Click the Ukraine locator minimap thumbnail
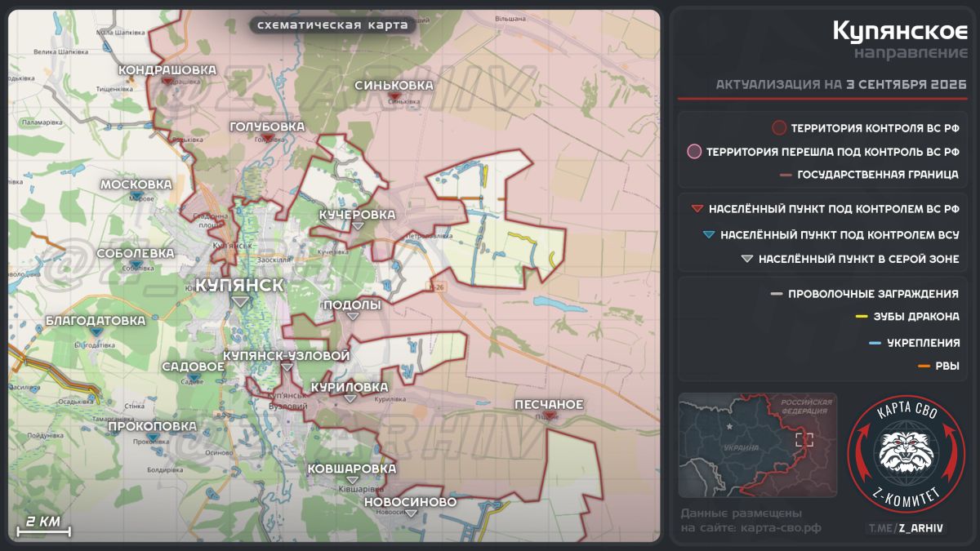Viewport: 980px width, 551px height. [x=758, y=445]
